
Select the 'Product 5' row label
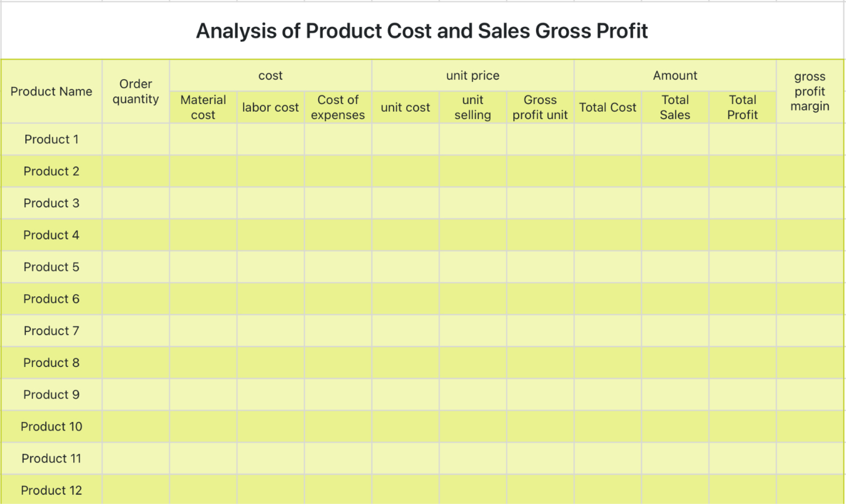(x=51, y=267)
